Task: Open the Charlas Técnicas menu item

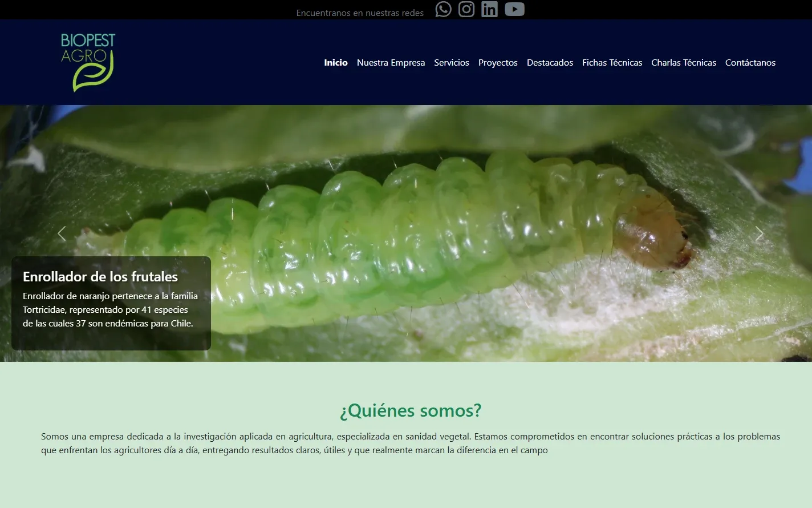Action: tap(684, 63)
